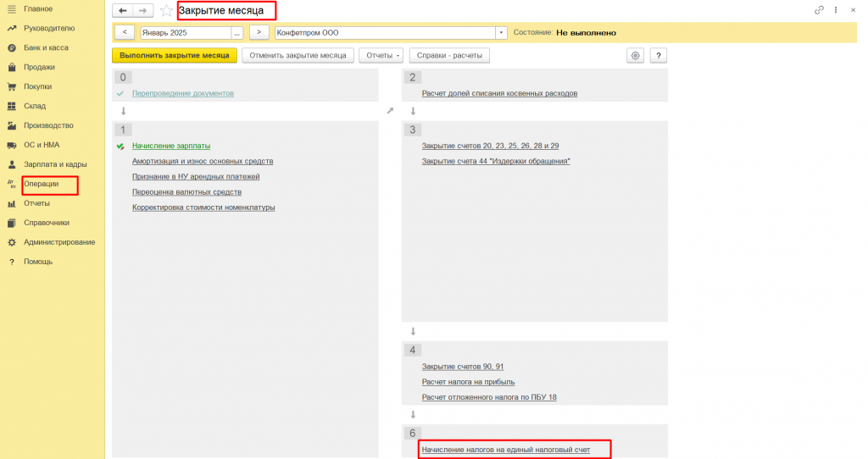Viewport: 868px width, 459px height.
Task: Open the Руководителю section
Action: (49, 28)
